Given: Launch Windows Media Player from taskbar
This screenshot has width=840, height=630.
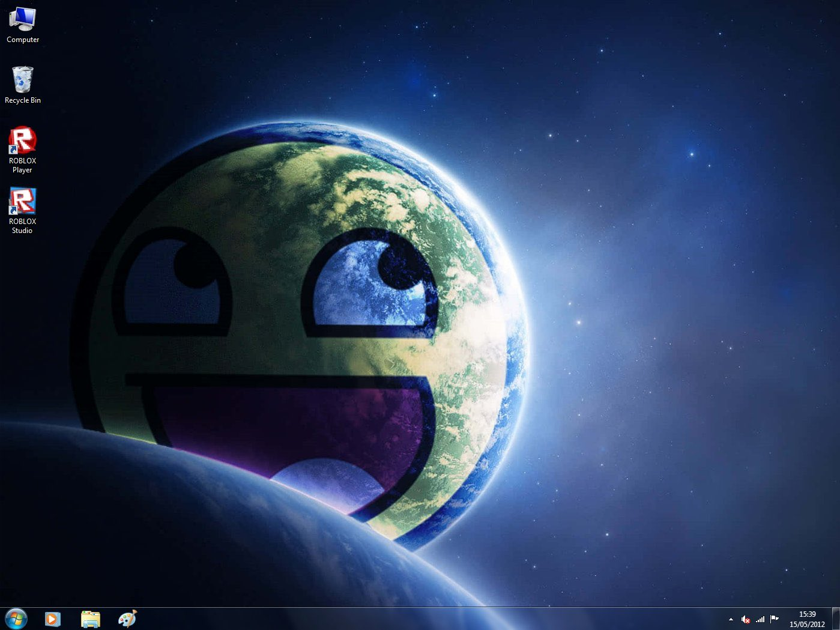Looking at the screenshot, I should [53, 619].
